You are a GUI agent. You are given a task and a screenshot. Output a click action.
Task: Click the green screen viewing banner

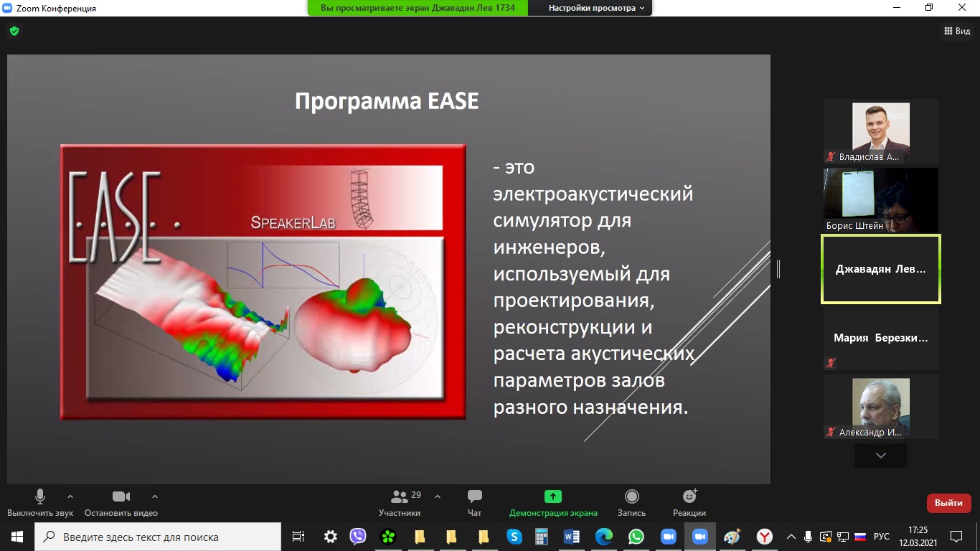pyautogui.click(x=418, y=8)
